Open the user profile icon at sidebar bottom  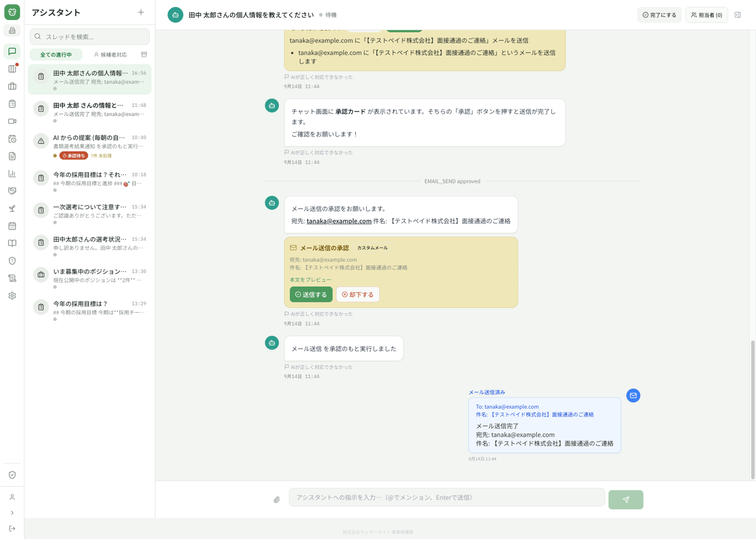pos(12,497)
